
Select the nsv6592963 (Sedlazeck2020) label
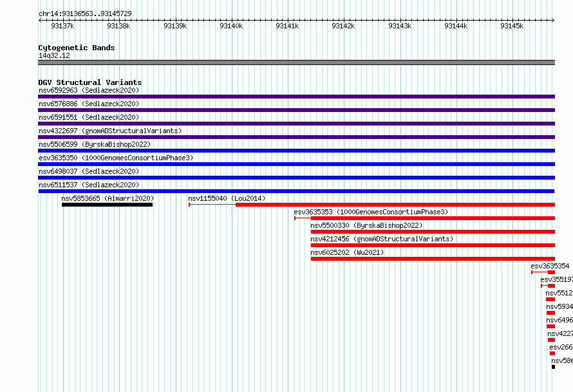(x=89, y=90)
